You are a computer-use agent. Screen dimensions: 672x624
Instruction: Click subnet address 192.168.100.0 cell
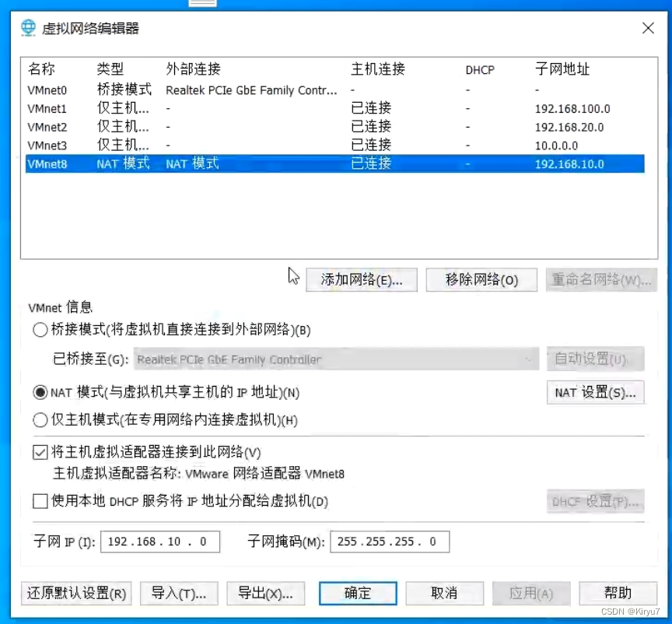(572, 109)
